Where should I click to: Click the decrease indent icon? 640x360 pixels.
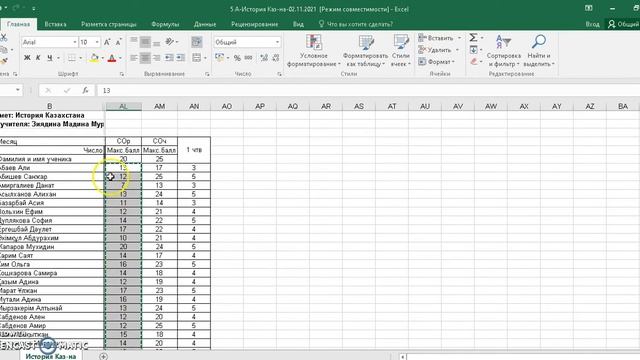tap(169, 58)
